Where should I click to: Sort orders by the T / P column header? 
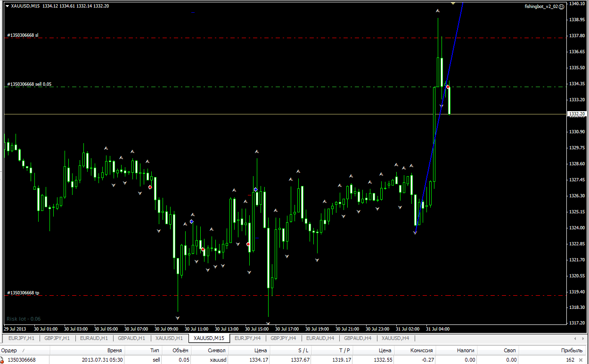(332, 350)
